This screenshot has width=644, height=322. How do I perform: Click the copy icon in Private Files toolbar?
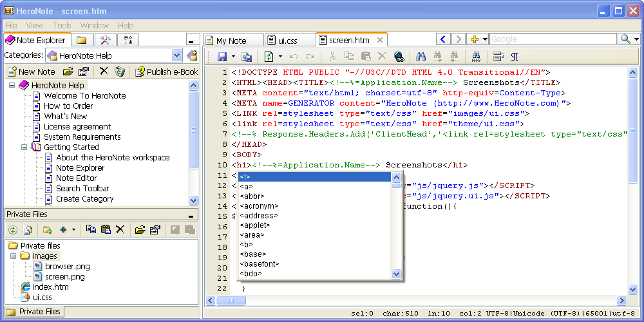pos(91,229)
